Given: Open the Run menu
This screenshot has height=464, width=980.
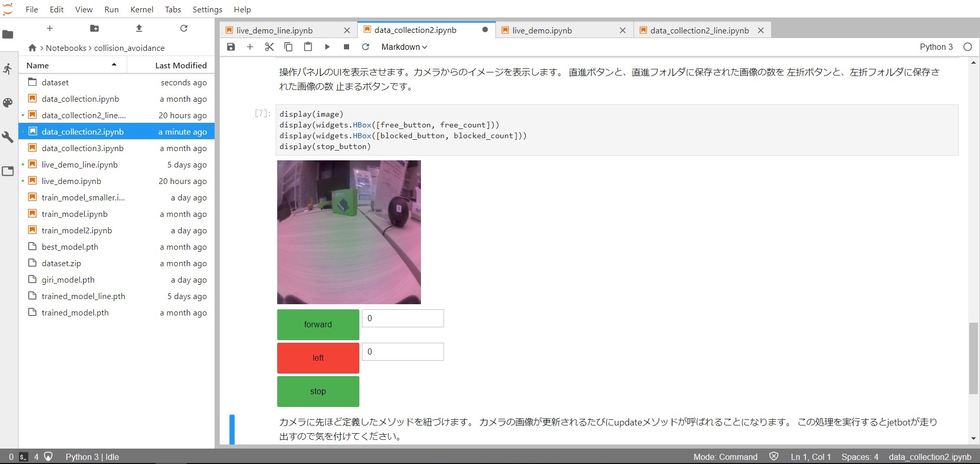Looking at the screenshot, I should coord(111,9).
